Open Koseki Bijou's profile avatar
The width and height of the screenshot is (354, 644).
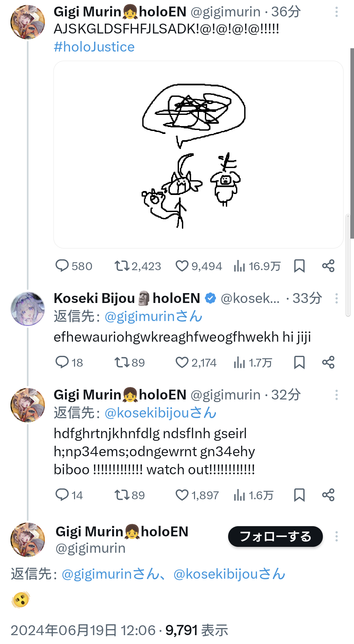pos(28,309)
